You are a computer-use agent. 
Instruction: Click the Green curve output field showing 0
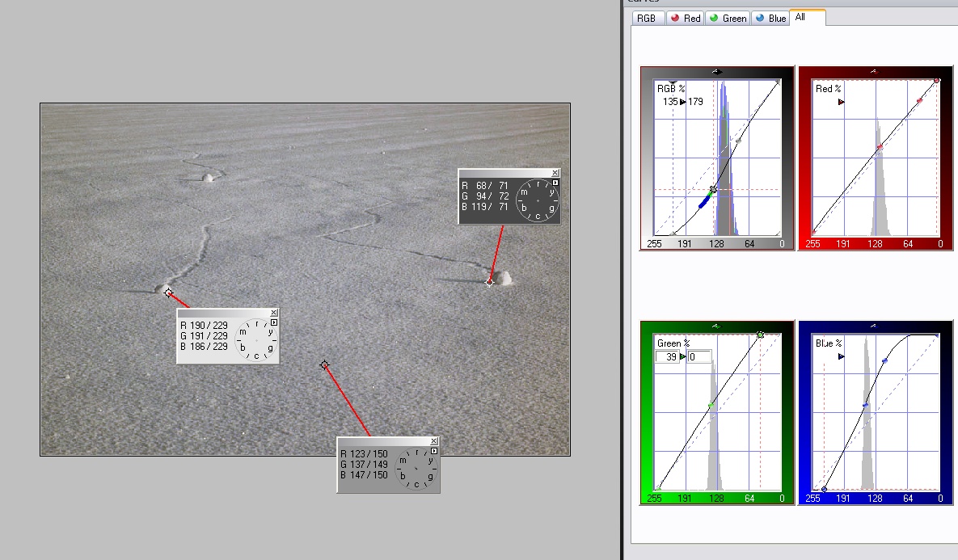click(x=699, y=356)
